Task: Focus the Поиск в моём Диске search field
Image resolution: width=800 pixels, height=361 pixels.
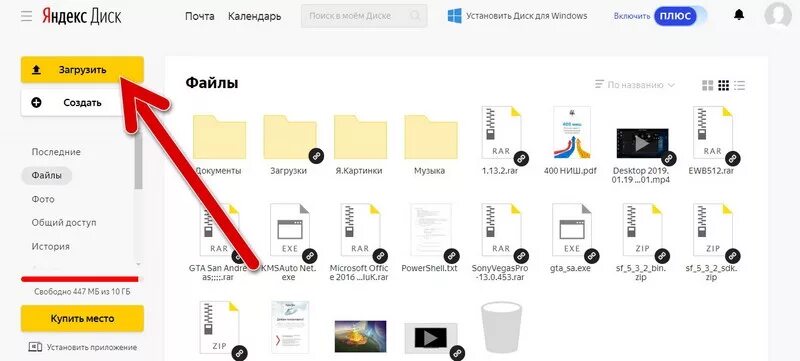Action: pyautogui.click(x=364, y=16)
